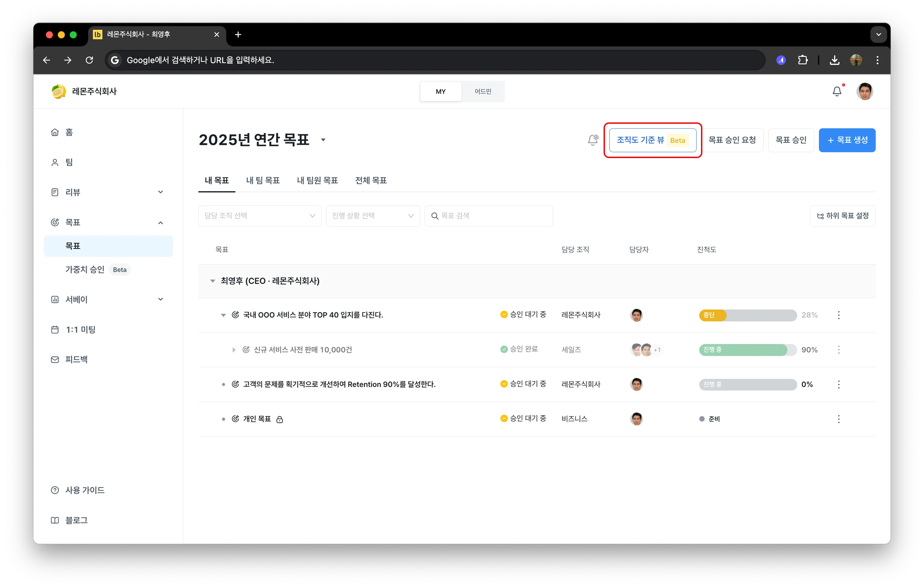Open more options for 국내 OOO 서비스 goal
This screenshot has width=924, height=588.
[x=838, y=315]
